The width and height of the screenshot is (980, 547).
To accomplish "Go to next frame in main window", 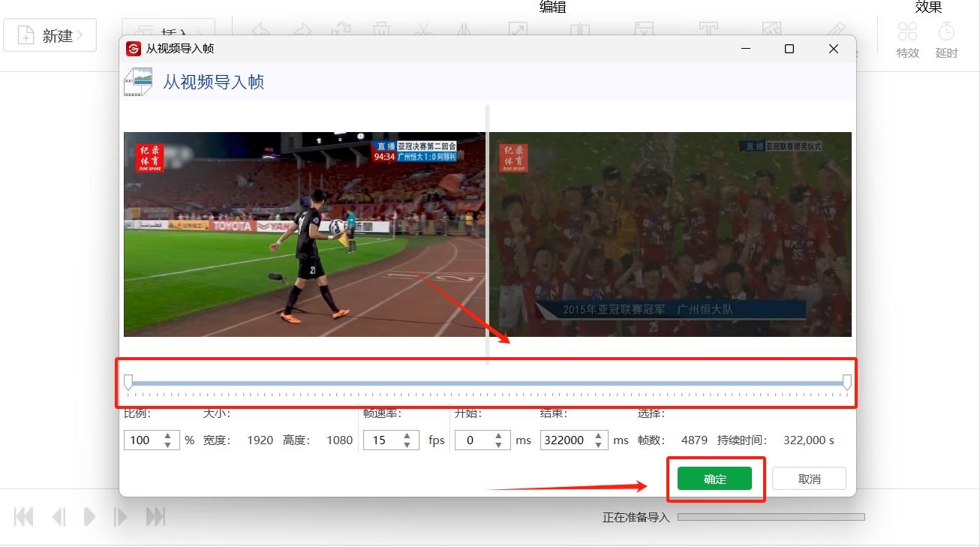I will point(120,516).
